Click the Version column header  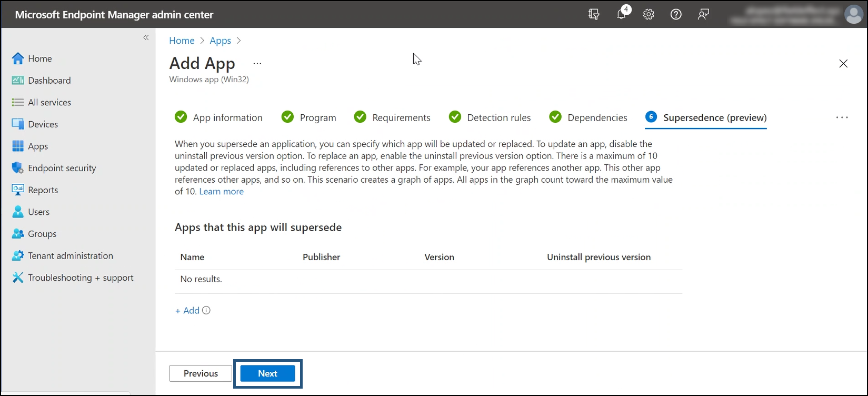click(439, 257)
